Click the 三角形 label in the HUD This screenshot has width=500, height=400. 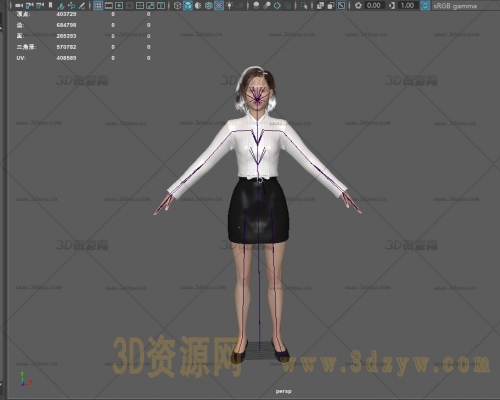click(26, 47)
